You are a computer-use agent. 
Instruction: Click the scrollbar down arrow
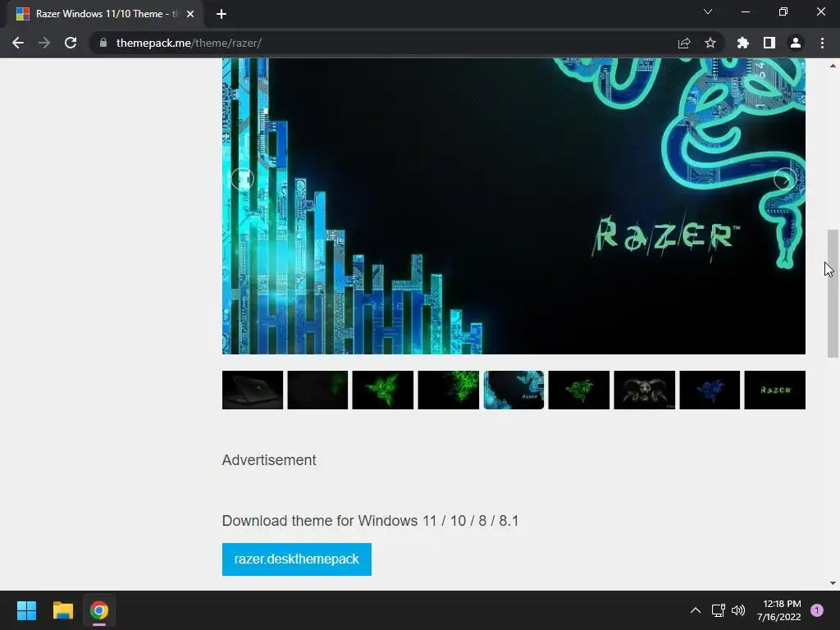pos(833,583)
